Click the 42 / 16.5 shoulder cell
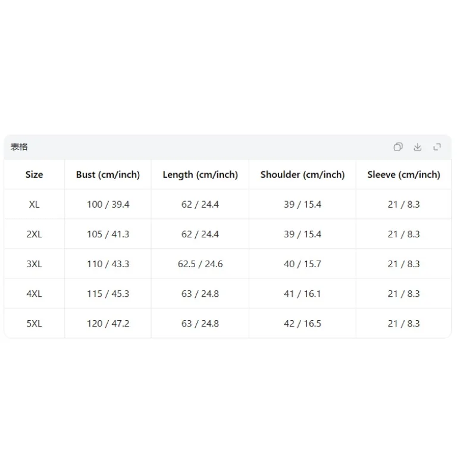 tap(303, 323)
